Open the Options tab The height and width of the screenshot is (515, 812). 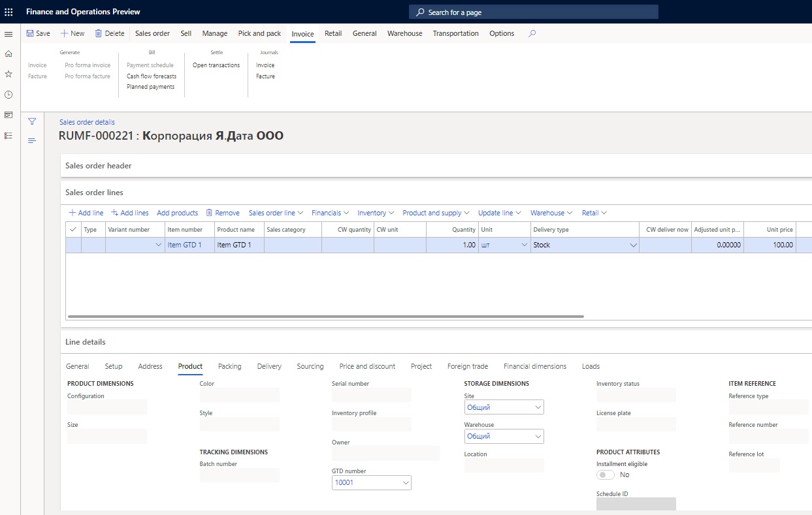(x=502, y=33)
